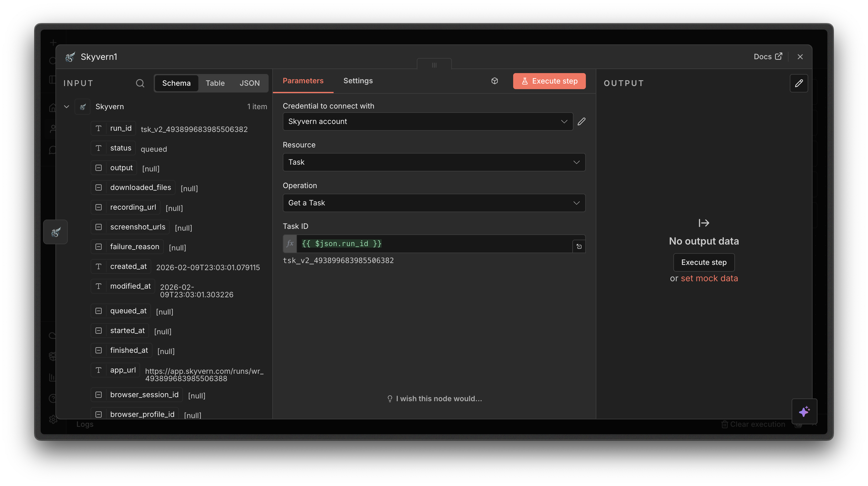The image size is (868, 486).
Task: Reset the Task ID expression using the refresh icon
Action: (579, 246)
